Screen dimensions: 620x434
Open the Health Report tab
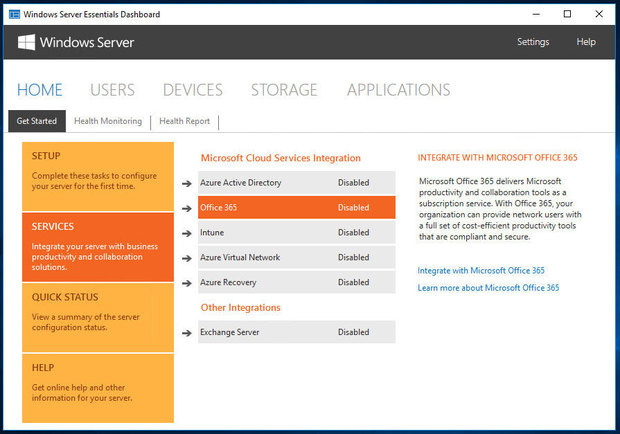pos(185,121)
